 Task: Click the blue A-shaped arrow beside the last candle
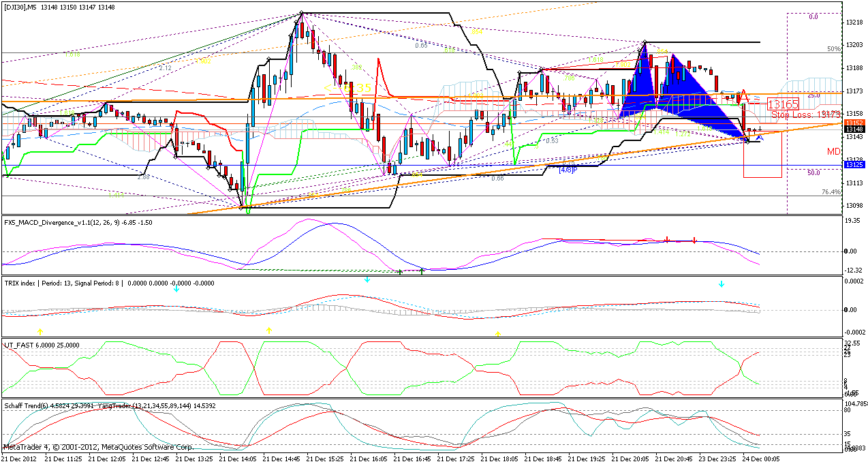point(760,137)
